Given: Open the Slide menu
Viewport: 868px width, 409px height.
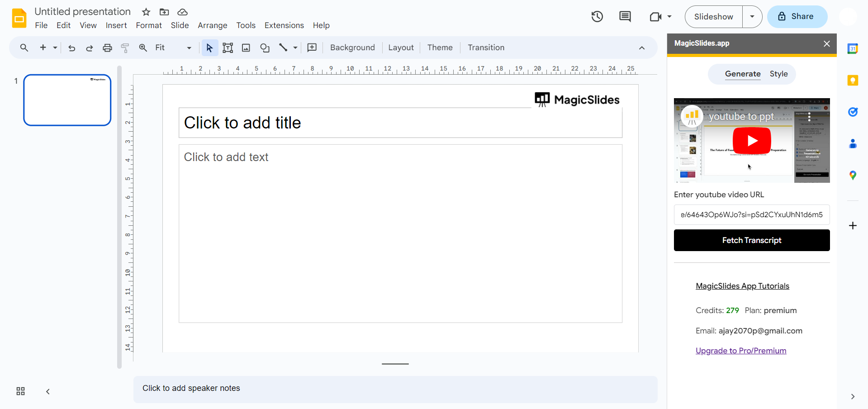Looking at the screenshot, I should click(180, 25).
